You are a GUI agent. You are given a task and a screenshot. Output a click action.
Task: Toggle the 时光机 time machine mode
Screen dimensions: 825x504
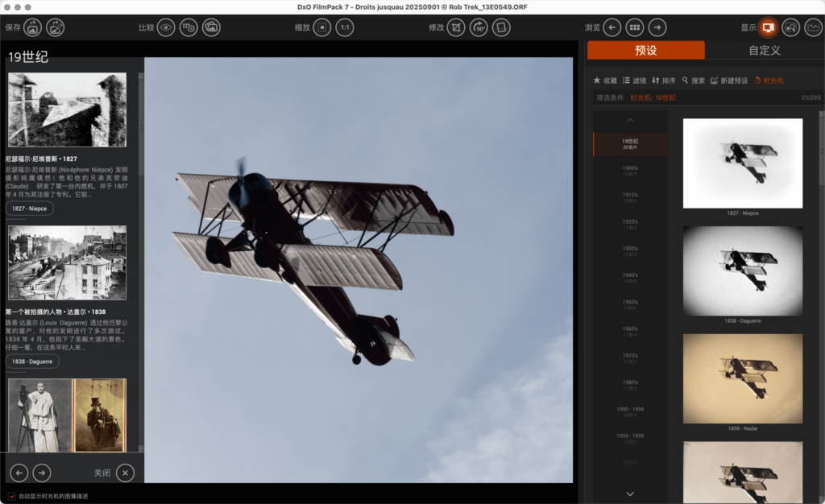[769, 81]
